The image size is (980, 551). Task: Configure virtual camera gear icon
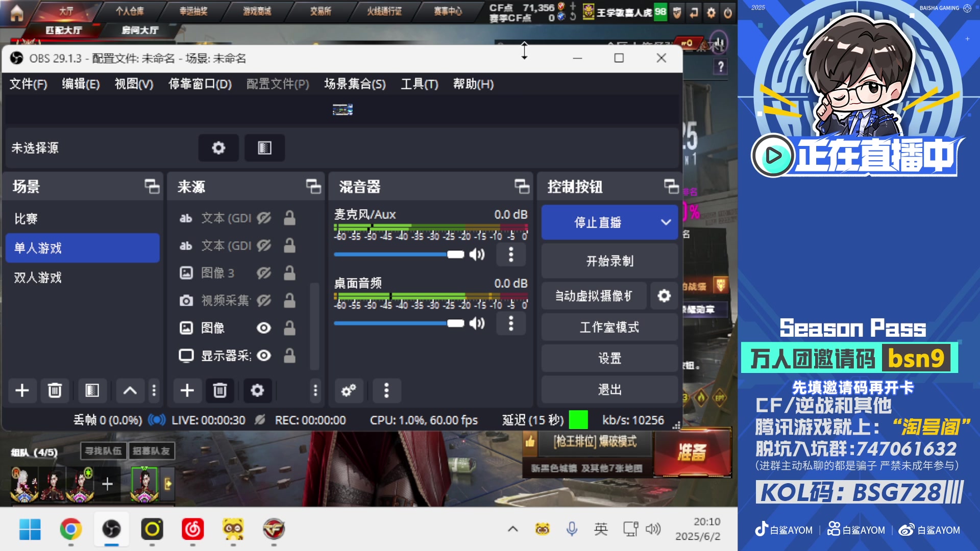[x=664, y=296]
